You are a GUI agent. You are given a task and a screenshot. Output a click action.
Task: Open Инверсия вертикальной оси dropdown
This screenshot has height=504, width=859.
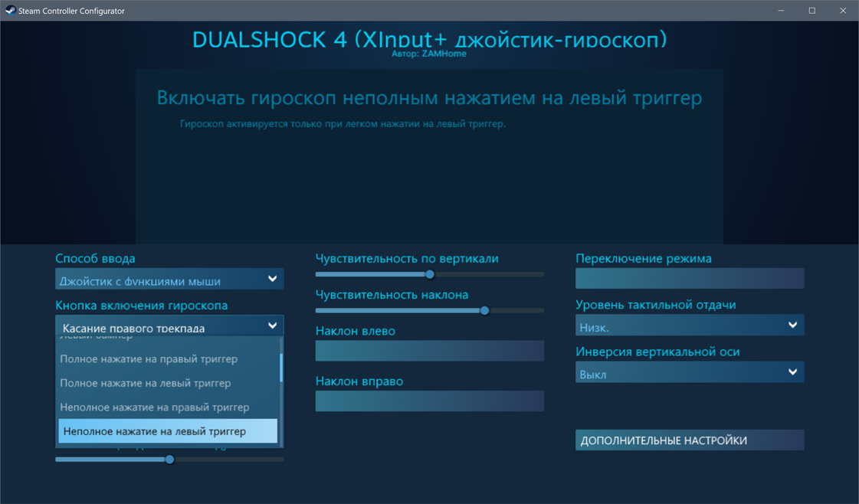click(690, 372)
